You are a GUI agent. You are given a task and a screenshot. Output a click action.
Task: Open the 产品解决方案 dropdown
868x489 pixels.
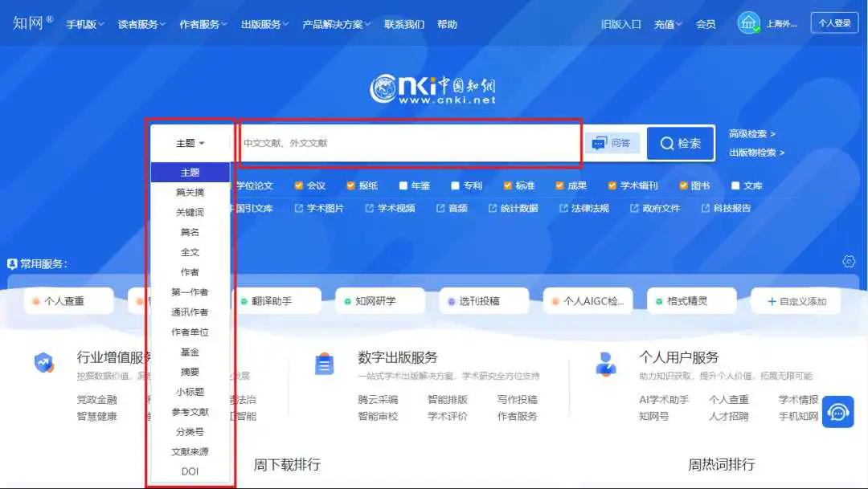[336, 24]
